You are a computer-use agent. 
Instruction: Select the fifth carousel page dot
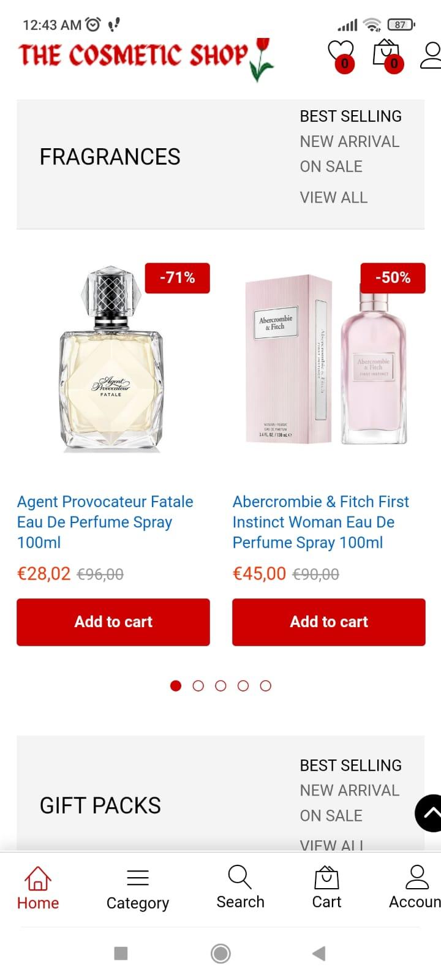pos(265,686)
